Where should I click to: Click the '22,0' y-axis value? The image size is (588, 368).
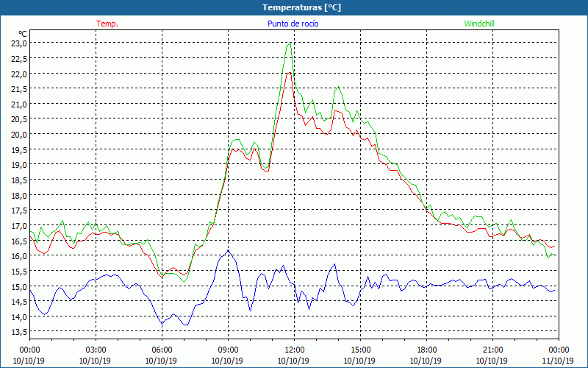[x=19, y=74]
